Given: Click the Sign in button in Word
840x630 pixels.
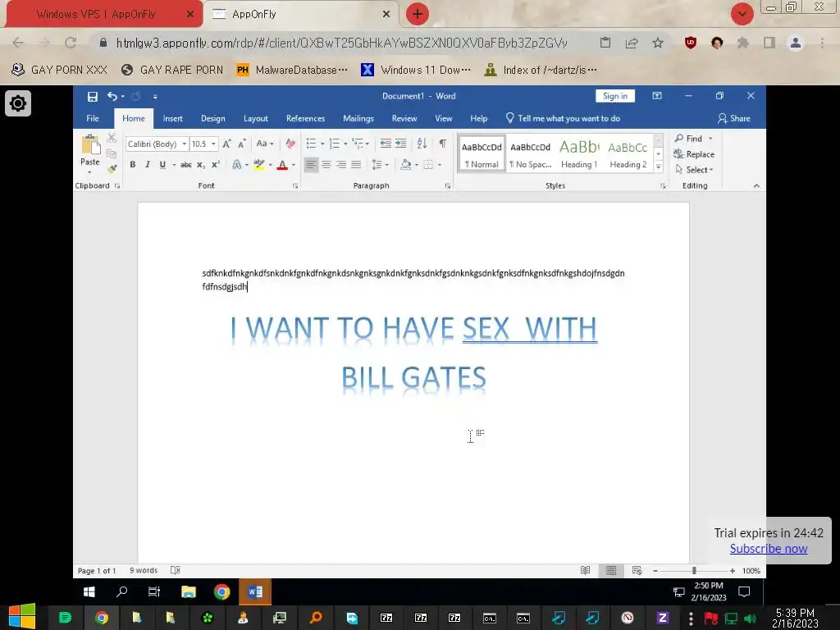Looking at the screenshot, I should click(615, 96).
